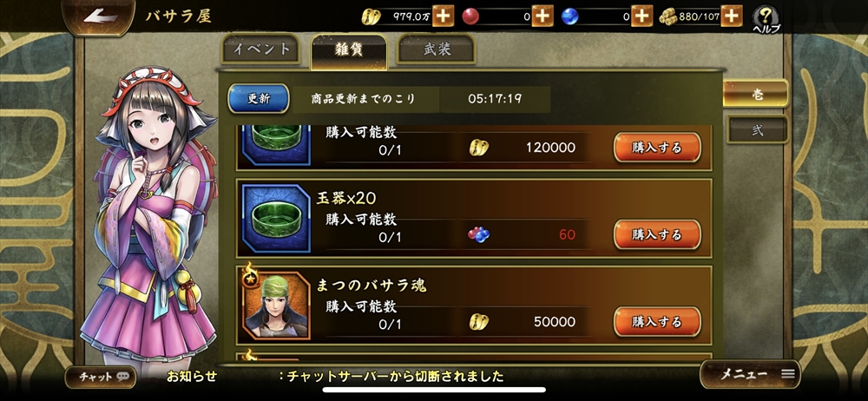Switch to the 武装 tab

click(x=437, y=49)
